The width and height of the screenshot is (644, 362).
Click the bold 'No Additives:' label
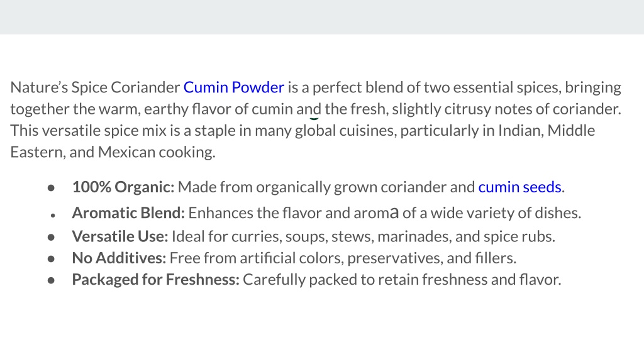(x=119, y=258)
